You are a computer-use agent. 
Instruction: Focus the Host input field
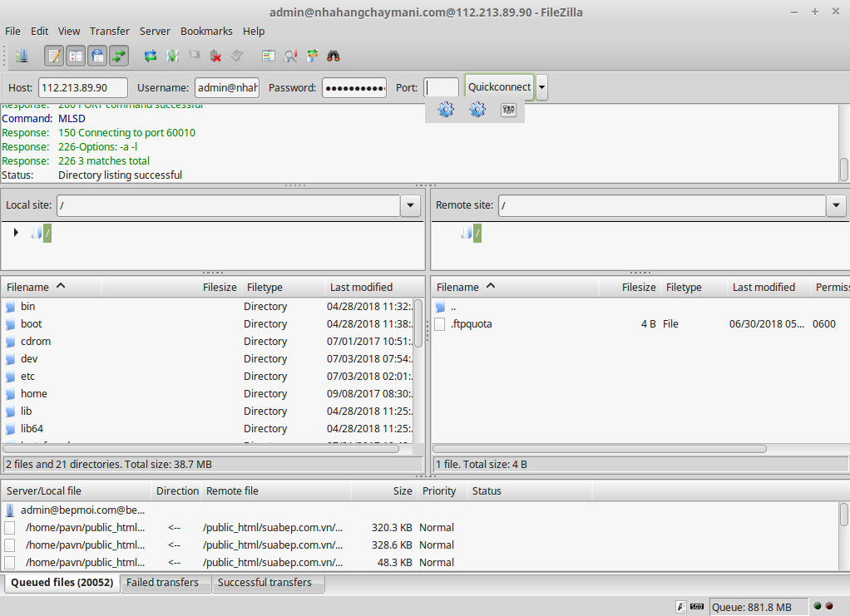83,88
